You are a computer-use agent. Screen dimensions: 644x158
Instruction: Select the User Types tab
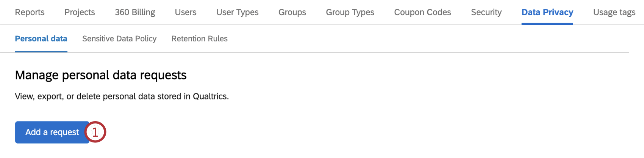click(237, 12)
